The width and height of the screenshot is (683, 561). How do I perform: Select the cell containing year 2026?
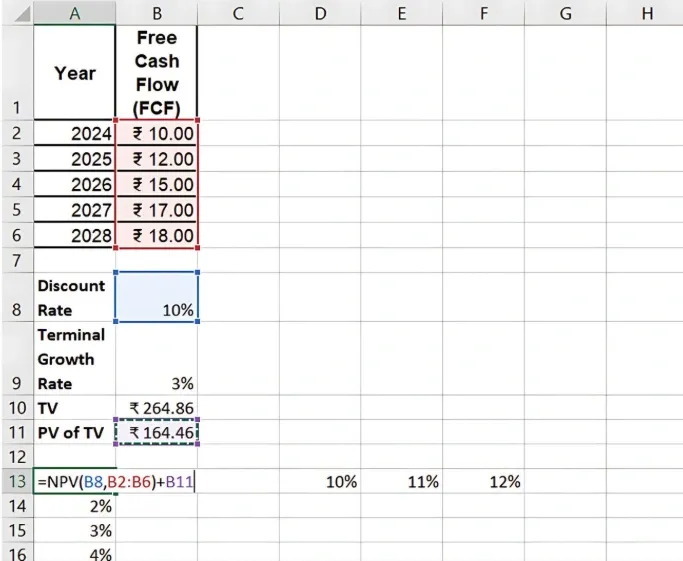coord(75,185)
